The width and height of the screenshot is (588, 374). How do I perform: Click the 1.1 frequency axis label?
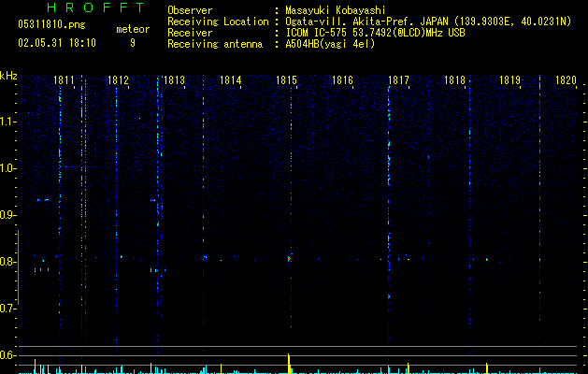pyautogui.click(x=8, y=122)
